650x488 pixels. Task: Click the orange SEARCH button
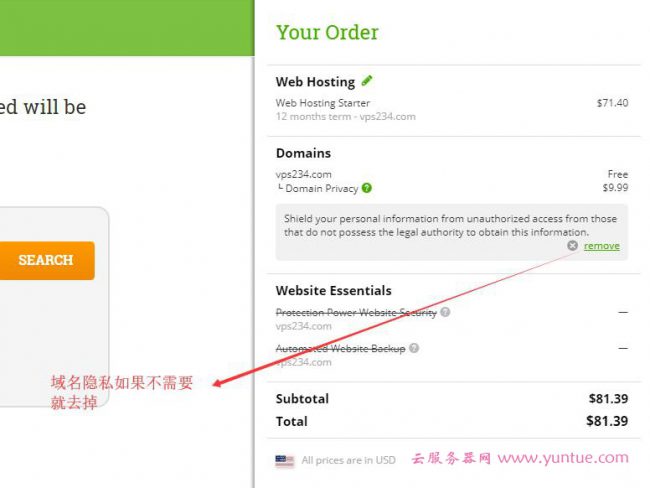point(46,260)
